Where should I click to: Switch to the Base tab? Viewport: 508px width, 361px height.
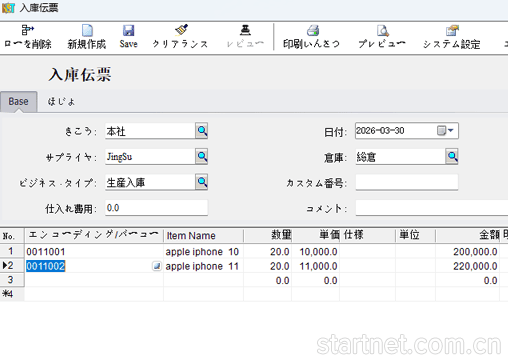[x=18, y=101]
